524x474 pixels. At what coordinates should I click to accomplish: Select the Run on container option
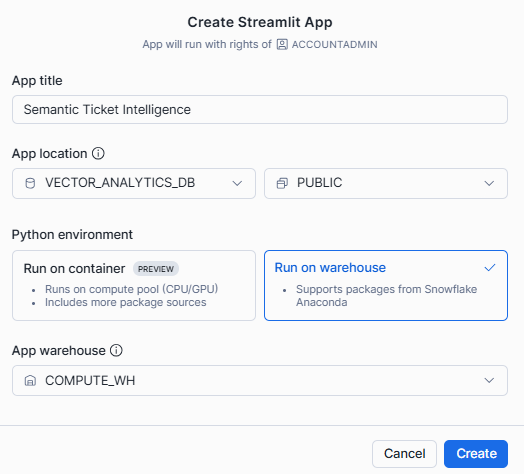pos(134,285)
